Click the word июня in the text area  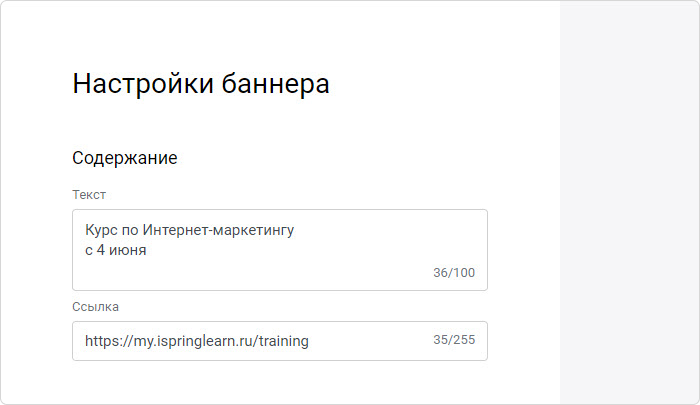click(128, 250)
